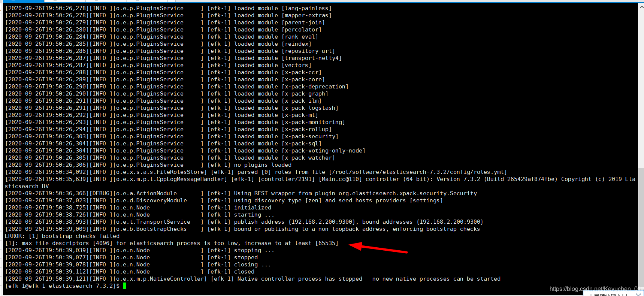Select the bound_addresses {192.168.2.200:9300} text
This screenshot has width=644, height=296.
pyautogui.click(x=423, y=222)
